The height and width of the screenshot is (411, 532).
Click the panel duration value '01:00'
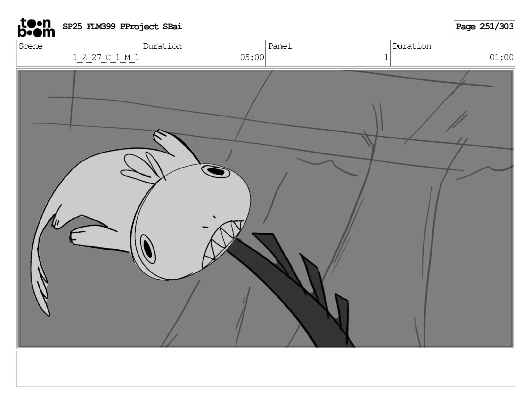(501, 57)
